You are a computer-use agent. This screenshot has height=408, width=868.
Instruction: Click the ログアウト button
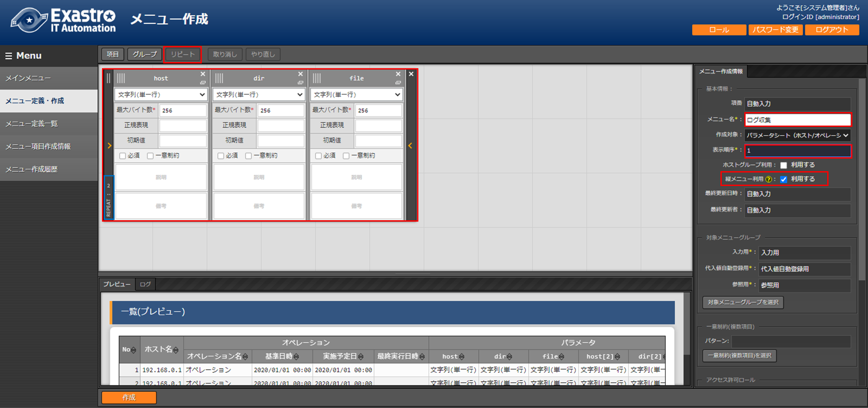point(832,30)
